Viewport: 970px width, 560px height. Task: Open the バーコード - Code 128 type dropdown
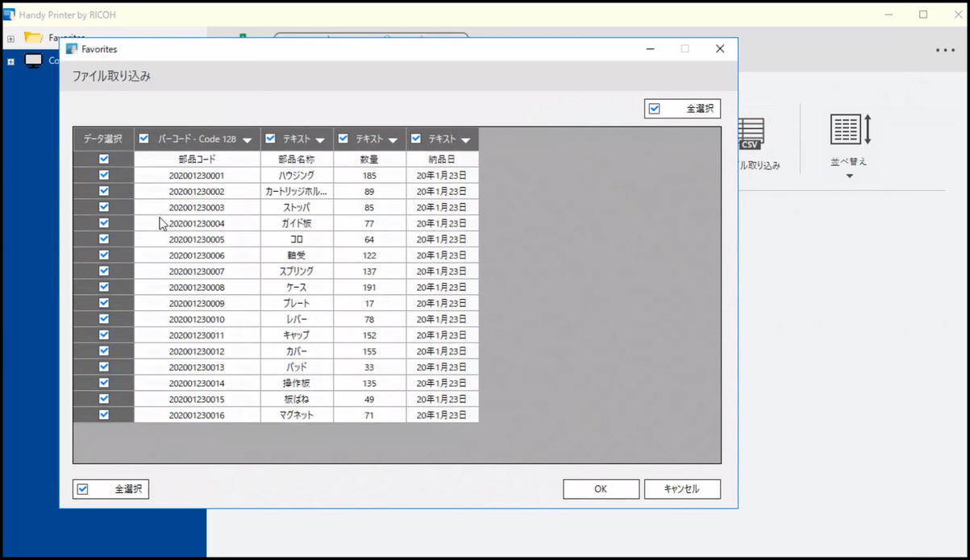pyautogui.click(x=248, y=140)
